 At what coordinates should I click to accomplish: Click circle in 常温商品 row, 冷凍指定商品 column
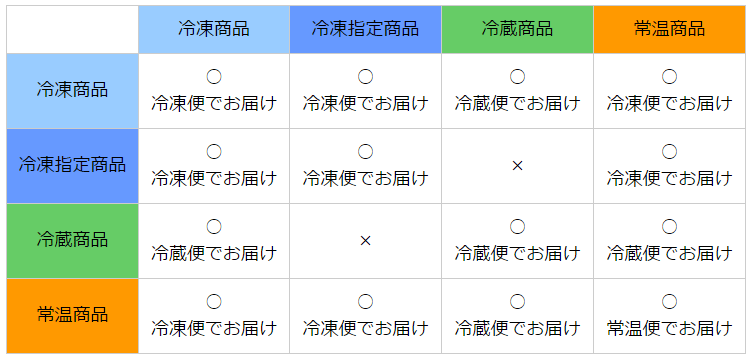tap(365, 302)
